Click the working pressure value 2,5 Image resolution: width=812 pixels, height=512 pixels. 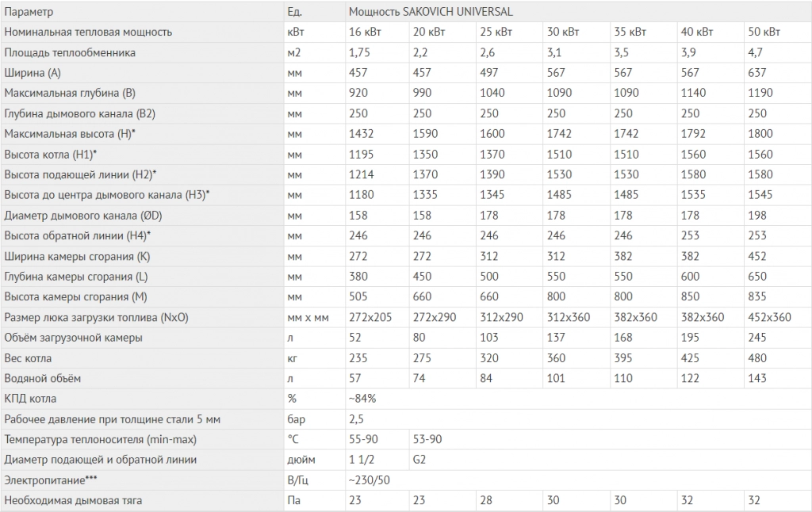coord(357,418)
